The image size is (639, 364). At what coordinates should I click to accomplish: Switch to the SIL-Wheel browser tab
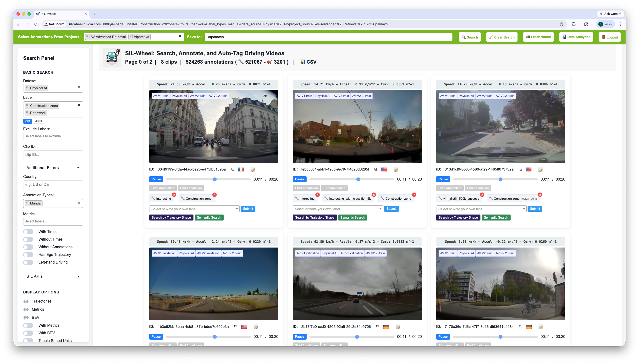[x=61, y=14]
